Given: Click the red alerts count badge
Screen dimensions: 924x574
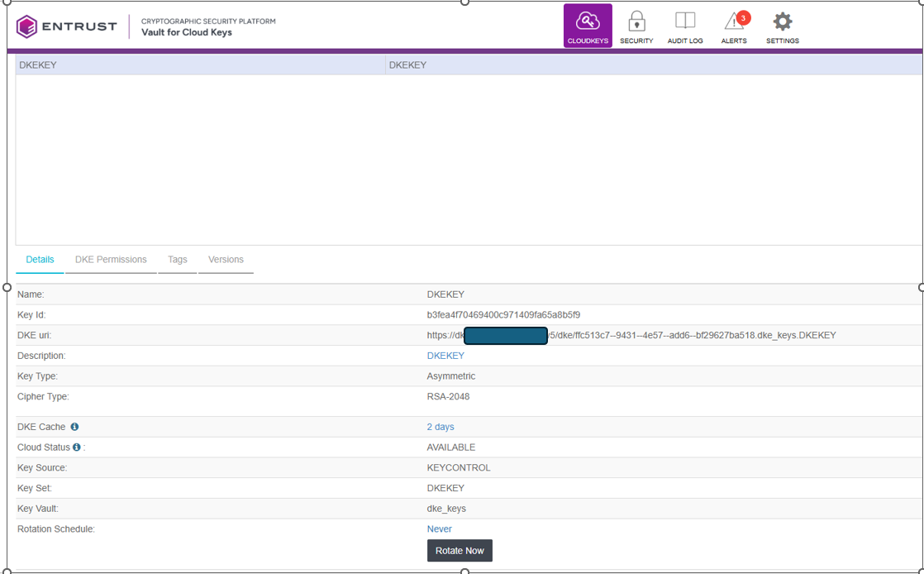Looking at the screenshot, I should [743, 17].
